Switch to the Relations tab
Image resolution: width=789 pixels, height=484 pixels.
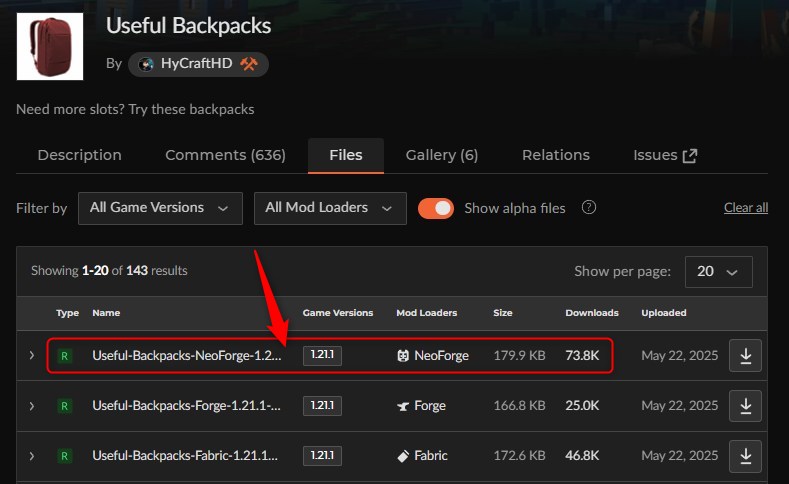click(556, 155)
